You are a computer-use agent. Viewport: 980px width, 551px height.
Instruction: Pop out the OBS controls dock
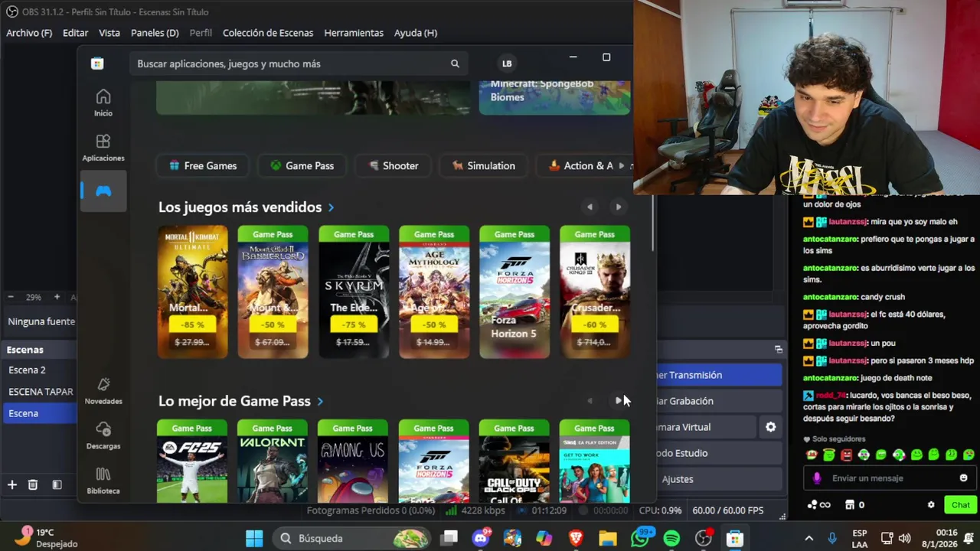pos(779,349)
